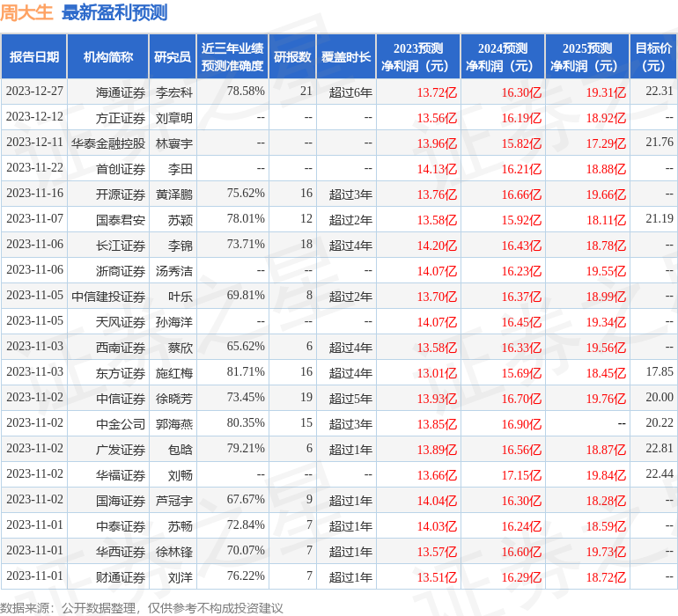Select the 中信建投证券 institution cell
The width and height of the screenshot is (678, 616).
coord(108,296)
